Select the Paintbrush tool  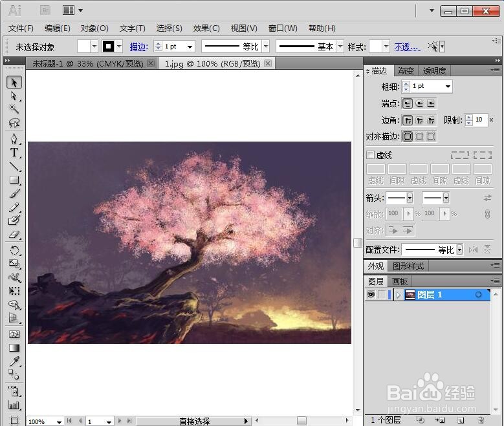click(x=14, y=193)
